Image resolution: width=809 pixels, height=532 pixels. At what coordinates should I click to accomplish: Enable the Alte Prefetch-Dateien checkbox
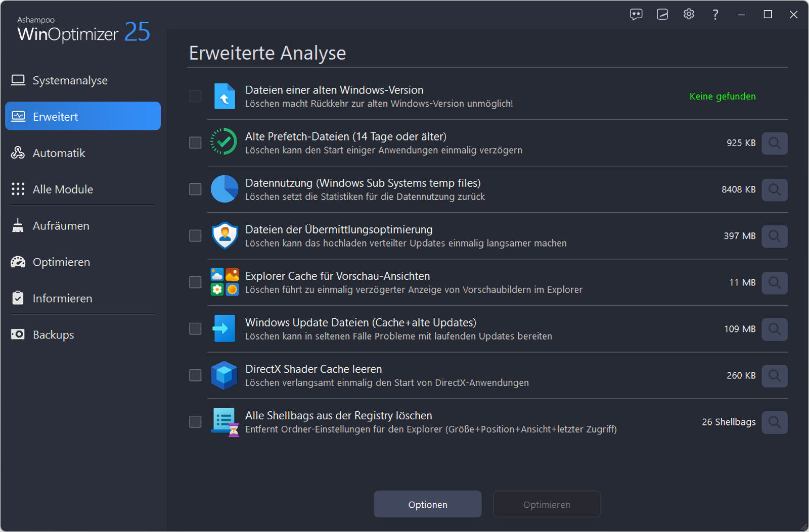[195, 143]
